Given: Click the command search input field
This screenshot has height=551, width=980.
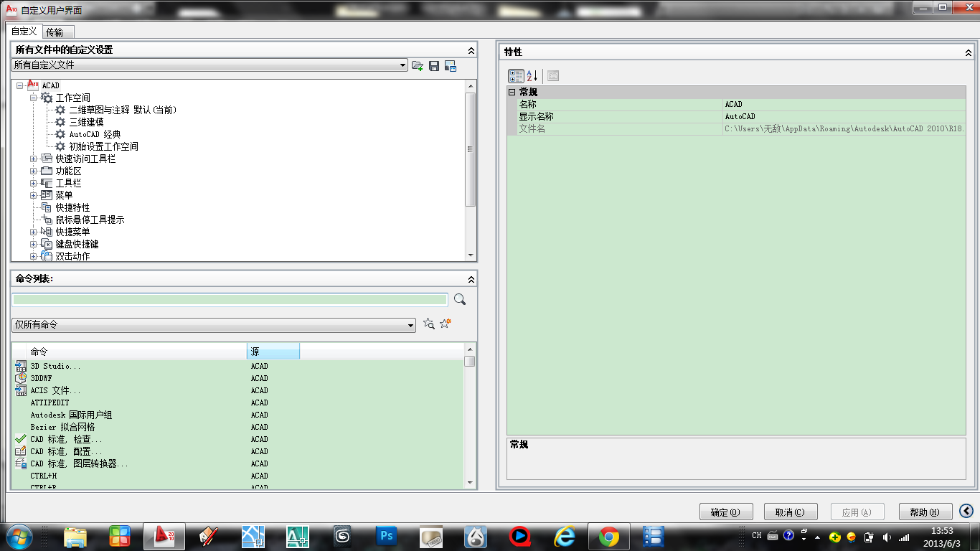Looking at the screenshot, I should pos(230,299).
